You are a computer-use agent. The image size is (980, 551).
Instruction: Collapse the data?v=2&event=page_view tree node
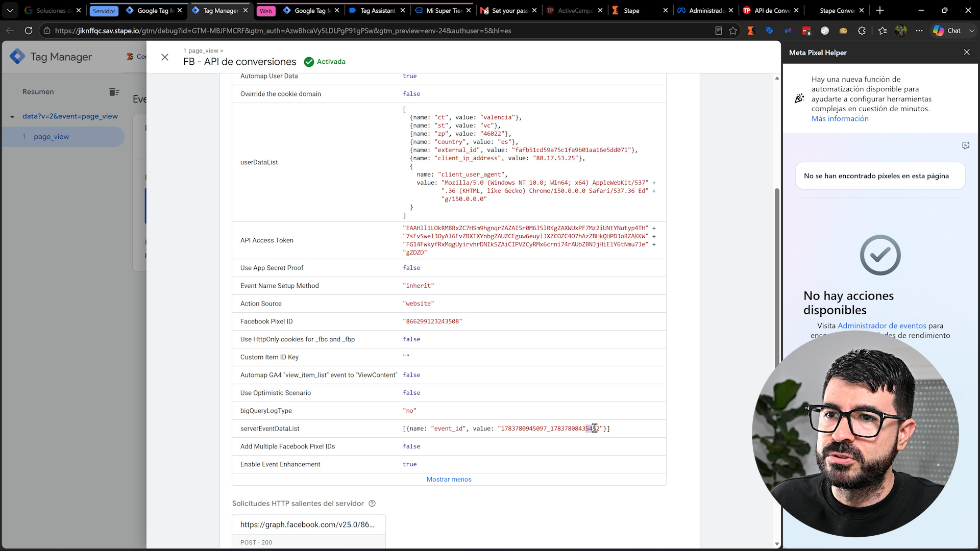click(x=12, y=117)
